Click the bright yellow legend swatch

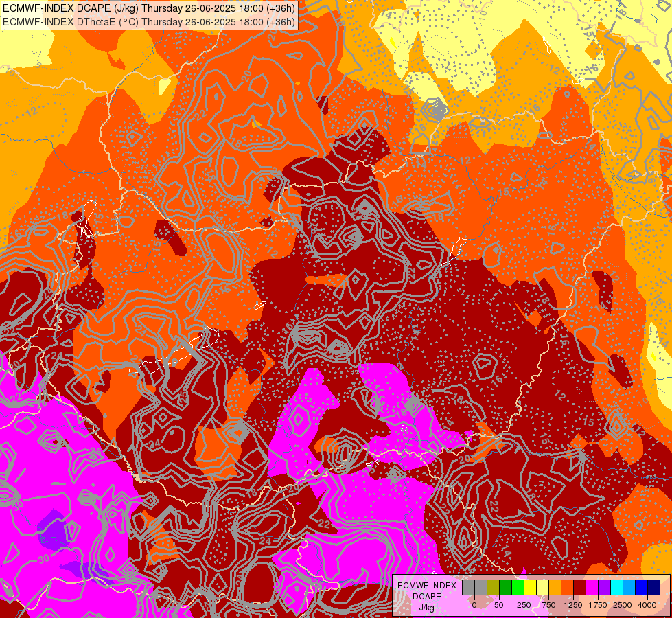pos(530,587)
